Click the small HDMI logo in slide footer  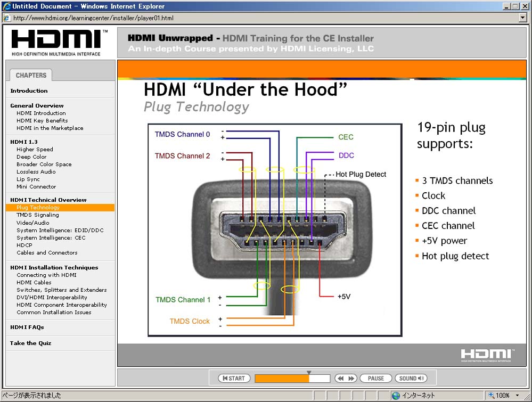(487, 355)
